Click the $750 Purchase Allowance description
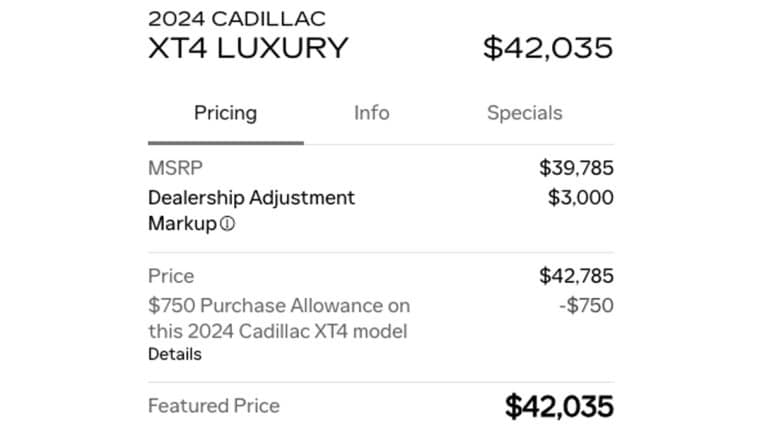This screenshot has height=424, width=757. point(279,318)
